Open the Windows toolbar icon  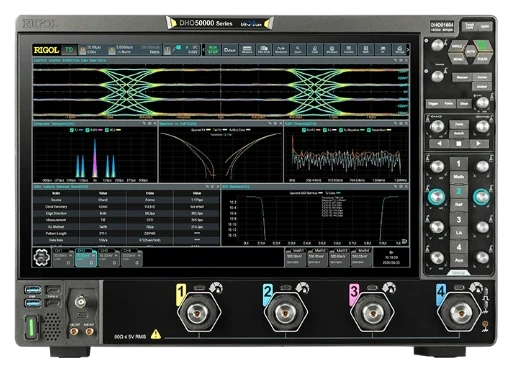(x=332, y=50)
